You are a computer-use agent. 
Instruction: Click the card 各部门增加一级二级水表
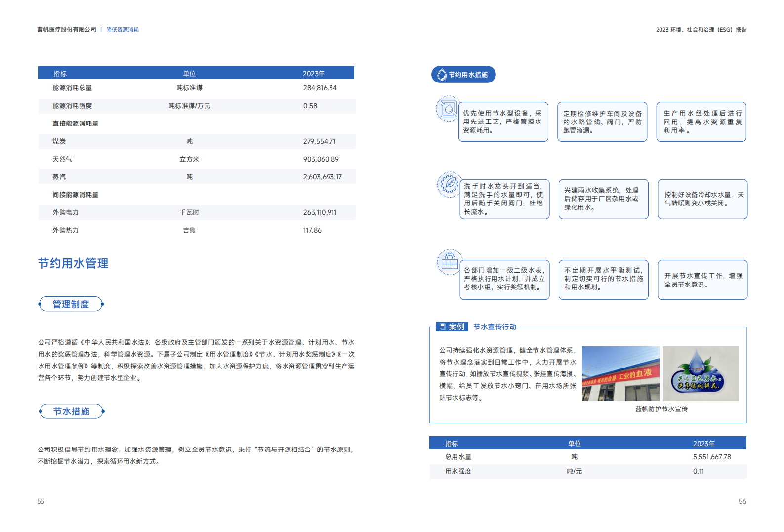click(504, 280)
